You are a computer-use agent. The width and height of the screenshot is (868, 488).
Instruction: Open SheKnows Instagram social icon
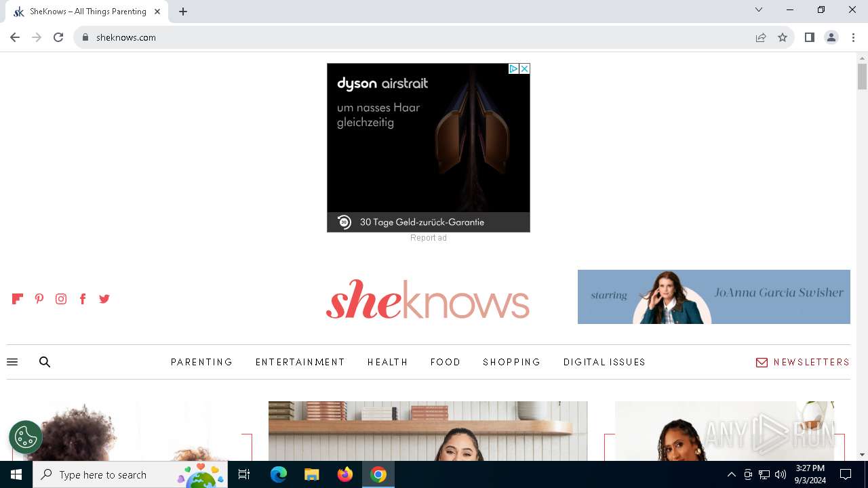(x=61, y=299)
